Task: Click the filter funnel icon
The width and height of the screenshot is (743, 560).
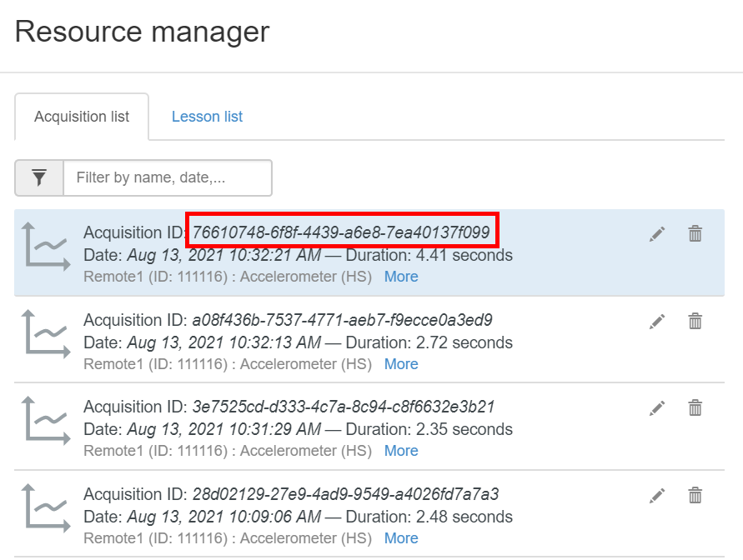Action: tap(38, 177)
